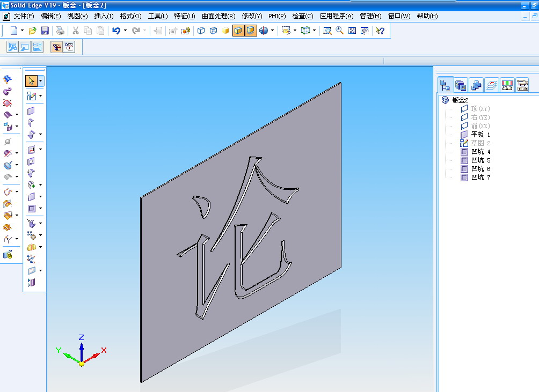Open the 曲面处理(R) menu
539x392 pixels.
pyautogui.click(x=218, y=16)
